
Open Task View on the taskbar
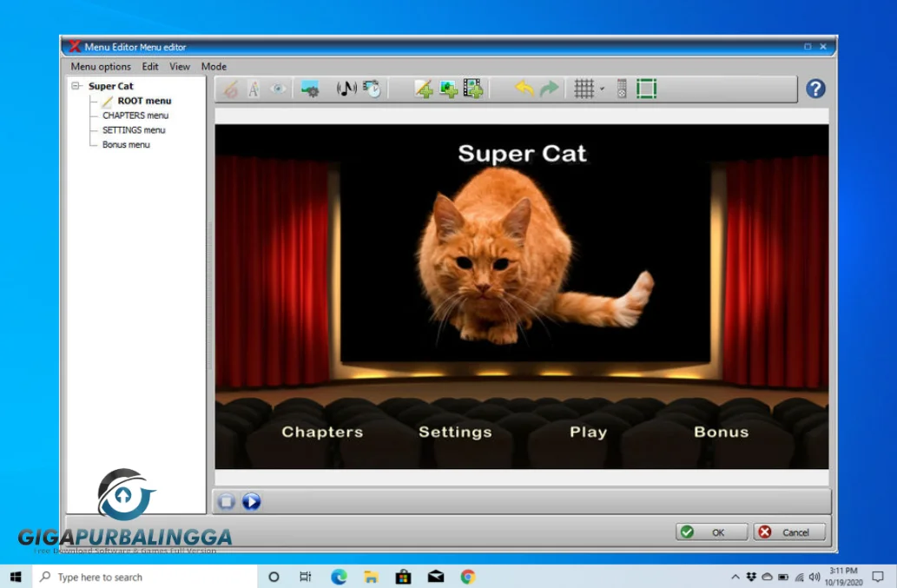click(x=306, y=577)
